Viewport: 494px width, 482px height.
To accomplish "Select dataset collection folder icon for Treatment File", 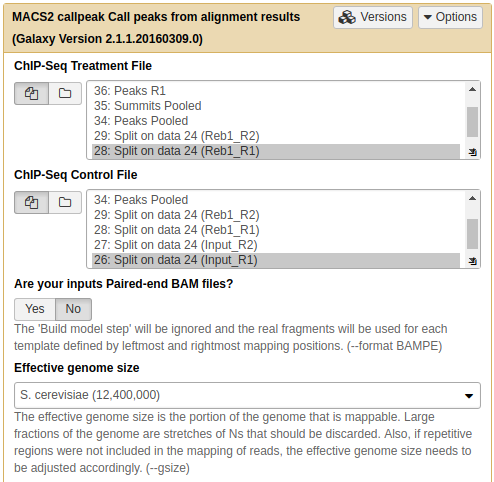I will click(65, 93).
